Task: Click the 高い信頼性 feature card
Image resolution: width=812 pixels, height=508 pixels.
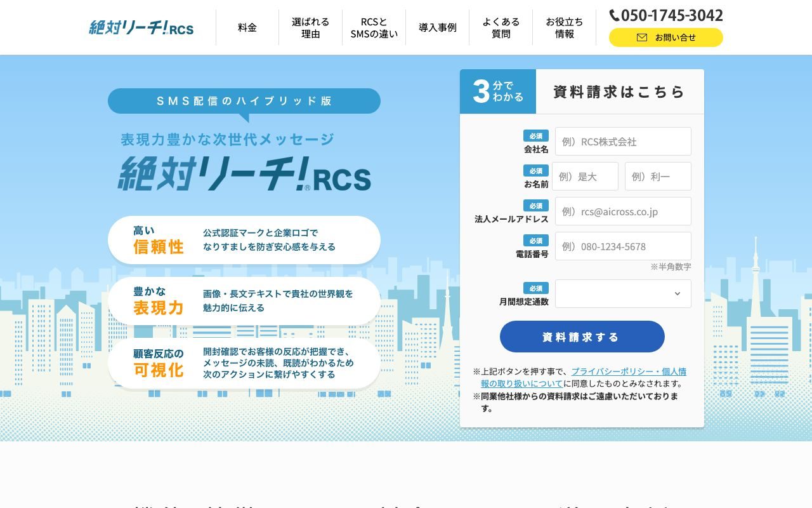Action: (244, 240)
